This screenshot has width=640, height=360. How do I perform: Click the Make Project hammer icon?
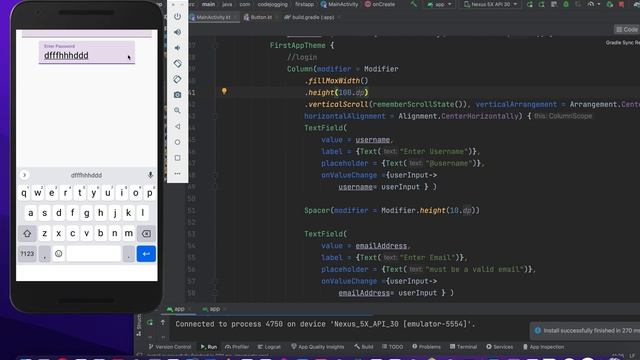[x=413, y=4]
